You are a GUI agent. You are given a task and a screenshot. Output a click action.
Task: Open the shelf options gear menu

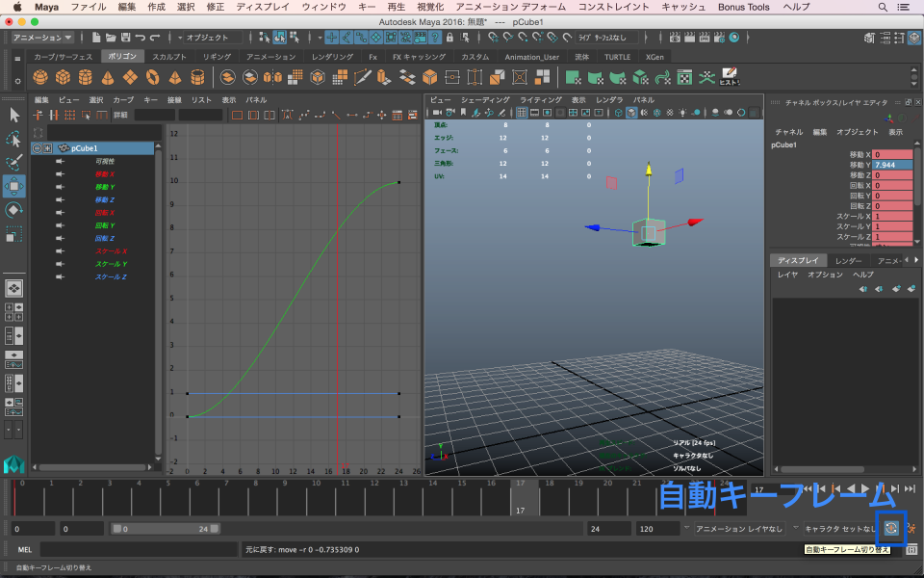[x=17, y=81]
